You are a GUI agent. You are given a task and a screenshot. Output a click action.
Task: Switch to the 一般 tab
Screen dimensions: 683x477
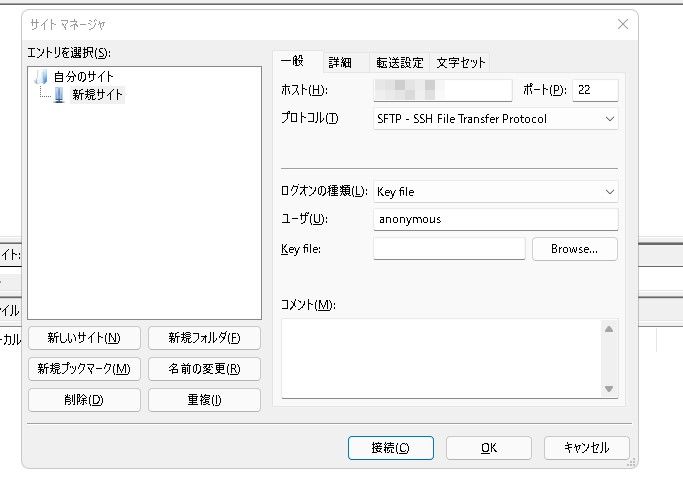pyautogui.click(x=295, y=61)
